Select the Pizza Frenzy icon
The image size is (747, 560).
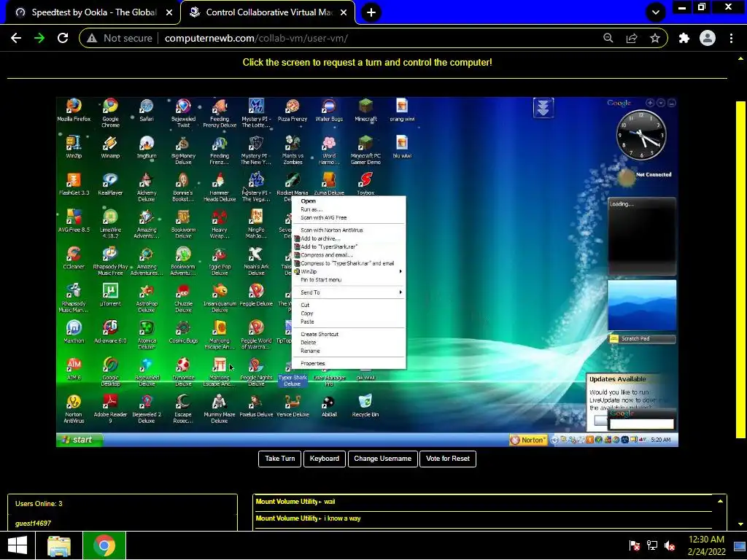pyautogui.click(x=293, y=110)
